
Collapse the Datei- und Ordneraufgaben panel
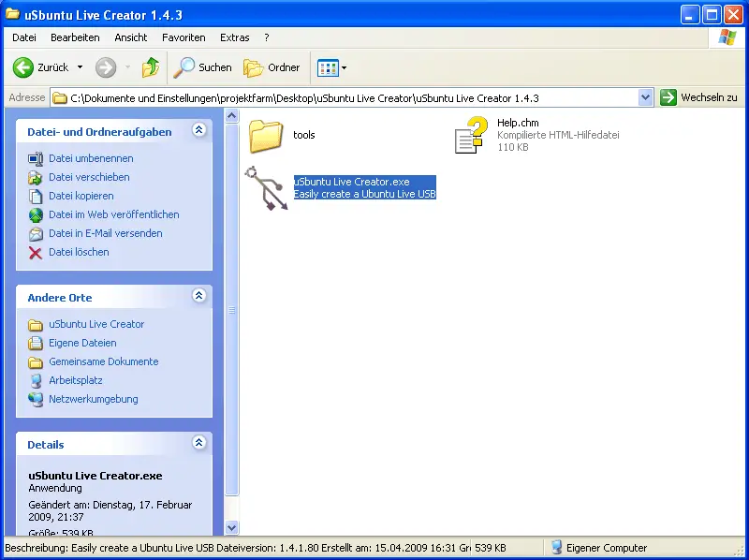click(x=198, y=131)
